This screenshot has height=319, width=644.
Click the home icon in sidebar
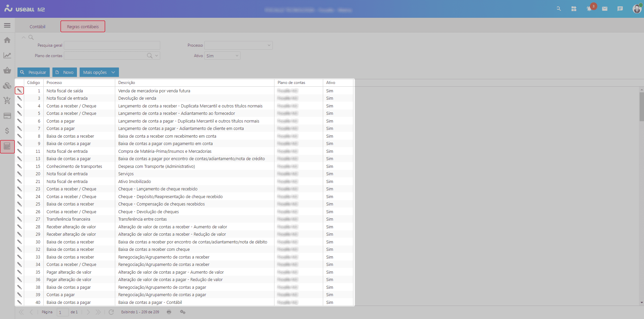[x=7, y=40]
